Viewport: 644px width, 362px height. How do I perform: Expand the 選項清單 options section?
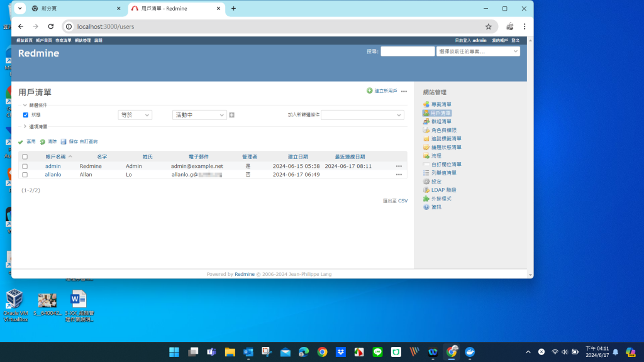[35, 126]
